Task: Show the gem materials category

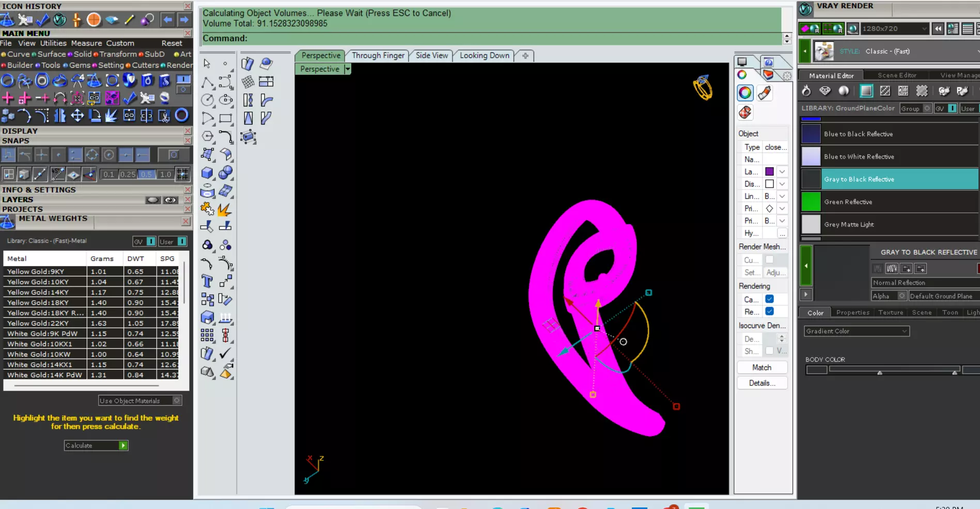Action: coord(825,91)
